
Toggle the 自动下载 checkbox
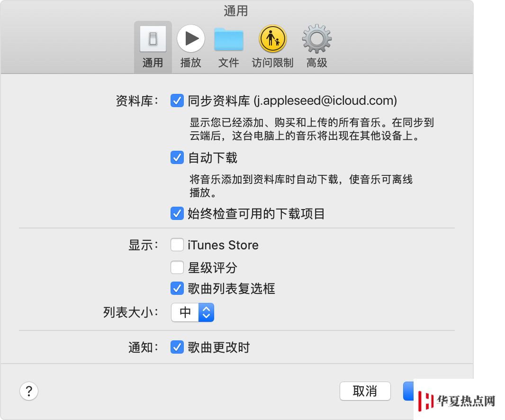click(177, 158)
